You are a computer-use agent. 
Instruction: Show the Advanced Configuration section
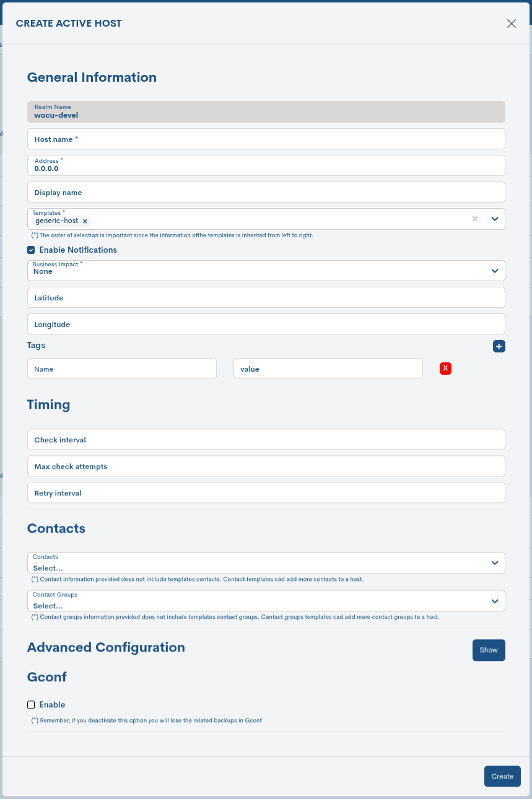(x=488, y=650)
